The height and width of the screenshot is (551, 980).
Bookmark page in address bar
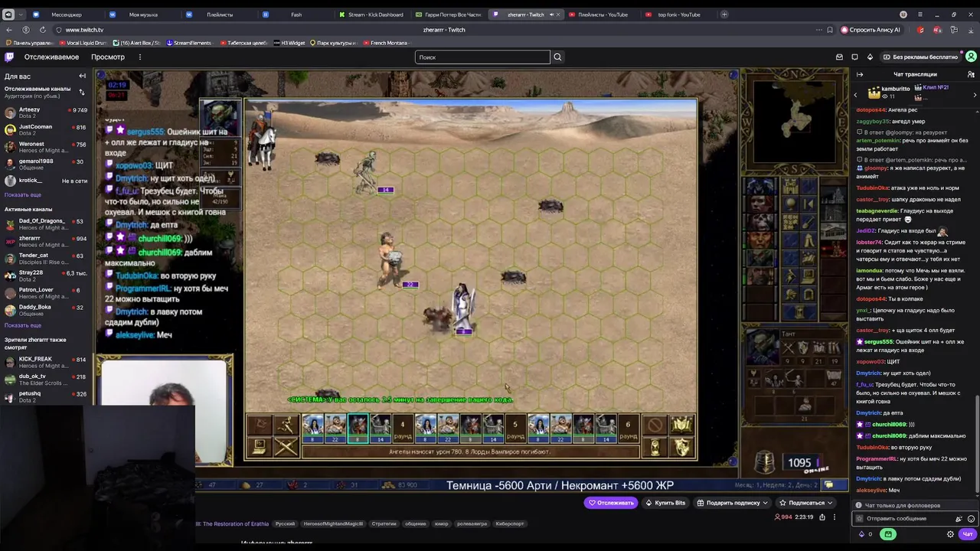(830, 30)
